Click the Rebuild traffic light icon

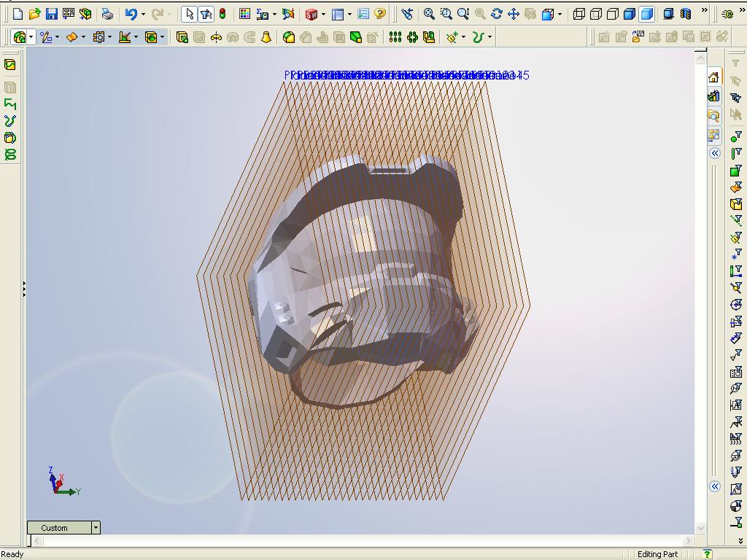[x=222, y=14]
